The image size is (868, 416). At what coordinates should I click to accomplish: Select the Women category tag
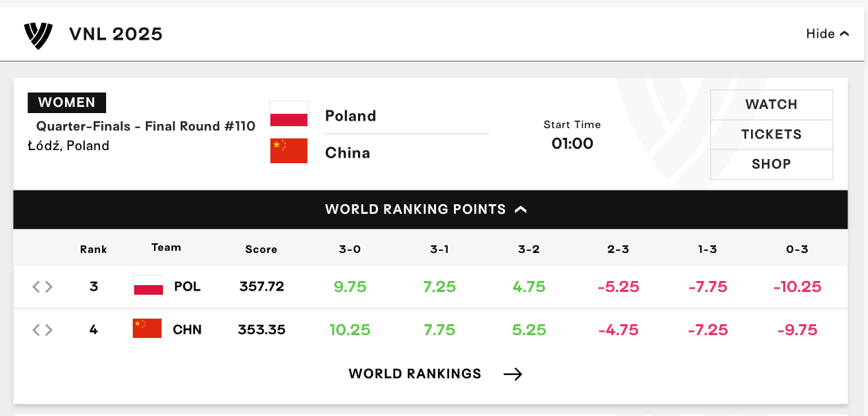point(67,103)
